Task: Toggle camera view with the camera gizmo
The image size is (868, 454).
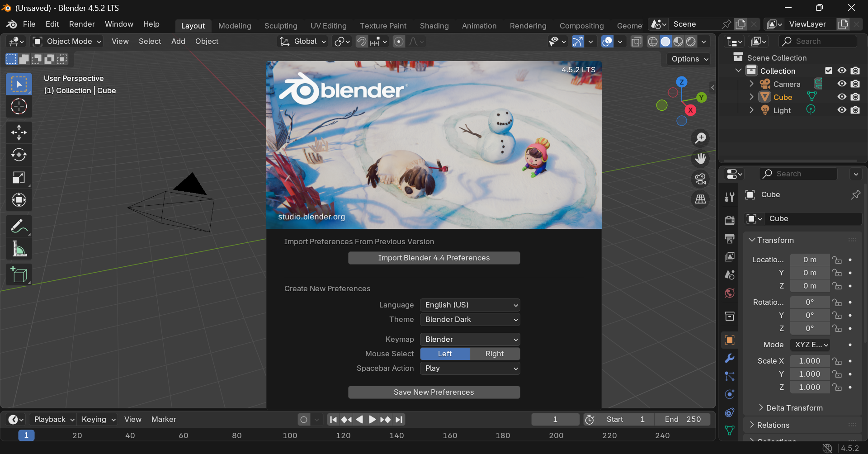Action: [700, 179]
